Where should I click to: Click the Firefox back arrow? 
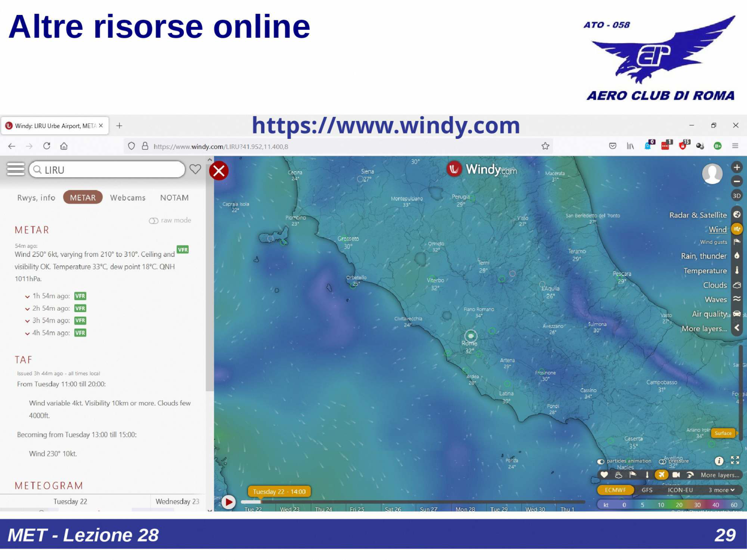[x=12, y=146]
